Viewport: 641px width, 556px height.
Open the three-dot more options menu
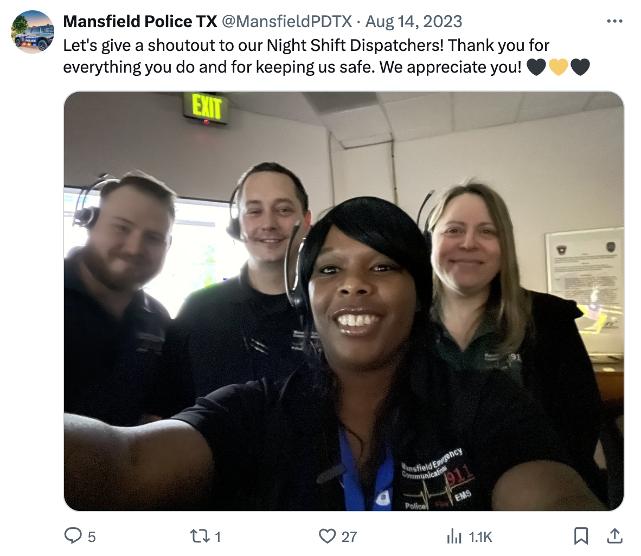[x=614, y=21]
